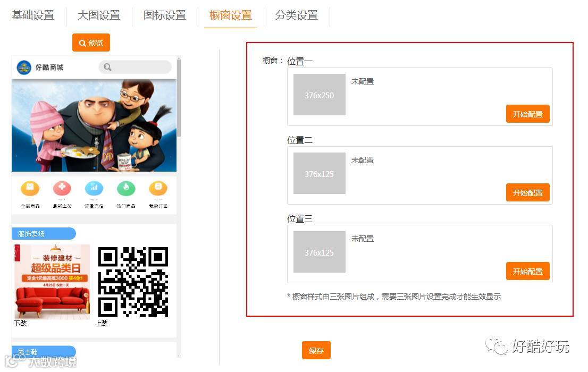This screenshot has height=372, width=588.
Task: Tap the 最新上架 icon in preview
Action: click(x=62, y=189)
